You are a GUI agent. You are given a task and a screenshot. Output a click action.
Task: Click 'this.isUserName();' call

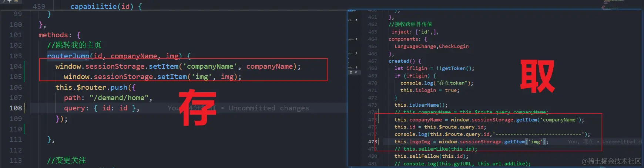point(421,105)
